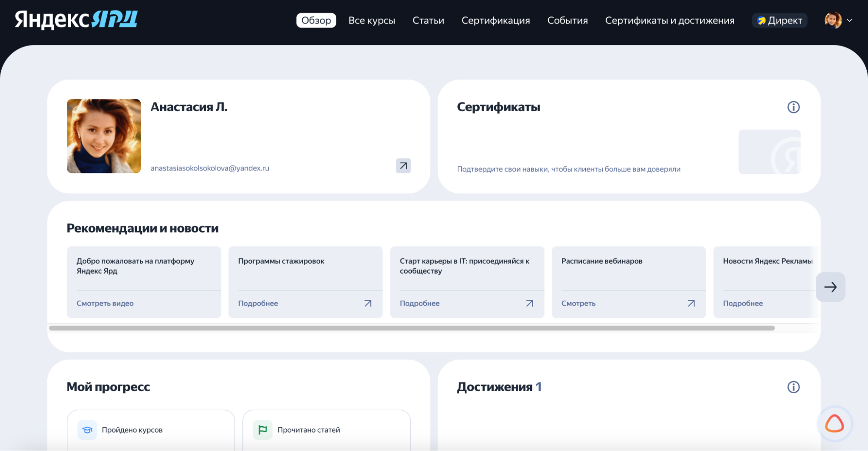Open the Alice assistant floating button
Viewport: 868px width, 451px height.
(x=834, y=424)
